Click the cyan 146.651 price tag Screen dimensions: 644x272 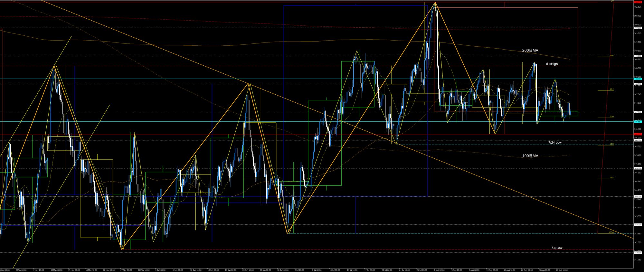tap(638, 122)
